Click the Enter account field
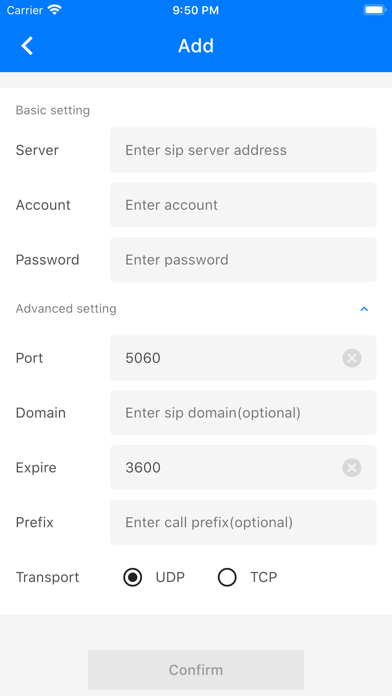The height and width of the screenshot is (696, 392). pos(243,205)
